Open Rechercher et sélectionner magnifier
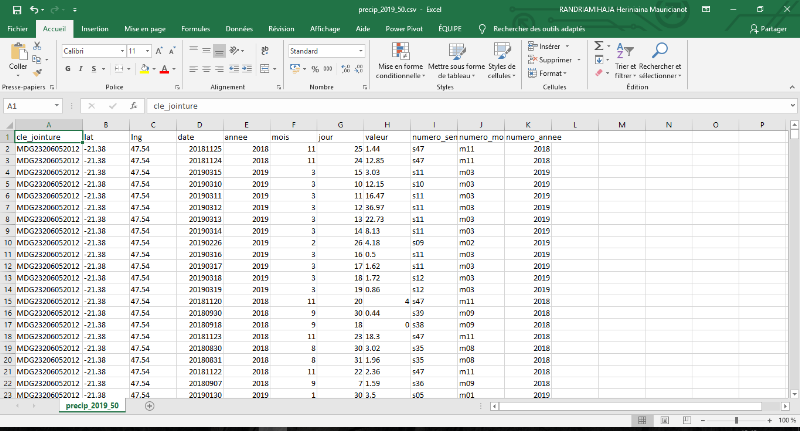The width and height of the screenshot is (800, 431). click(660, 50)
